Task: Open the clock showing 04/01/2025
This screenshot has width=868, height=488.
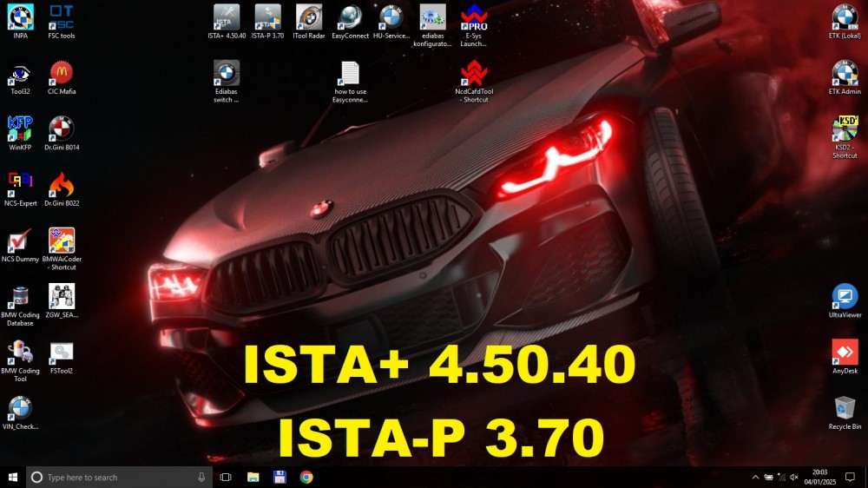Action: pos(820,477)
